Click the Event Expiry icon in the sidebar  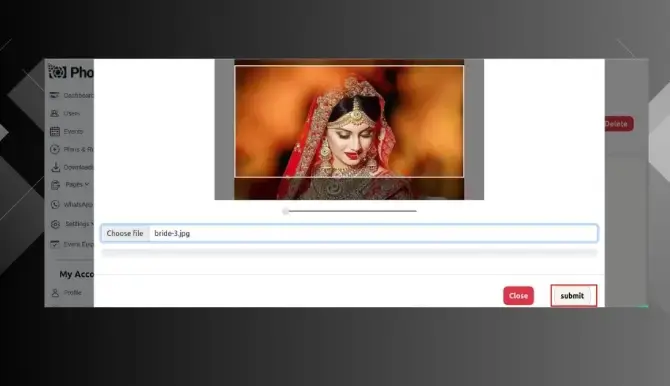(55, 245)
